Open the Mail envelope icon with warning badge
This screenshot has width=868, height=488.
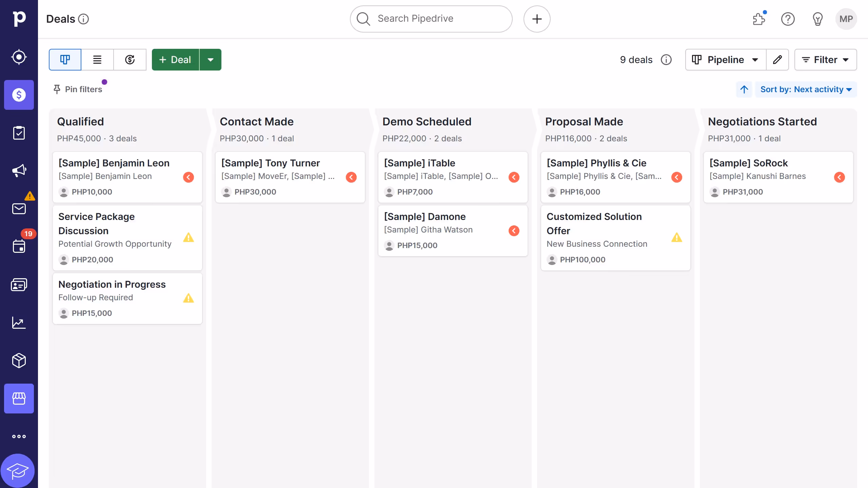(x=19, y=208)
